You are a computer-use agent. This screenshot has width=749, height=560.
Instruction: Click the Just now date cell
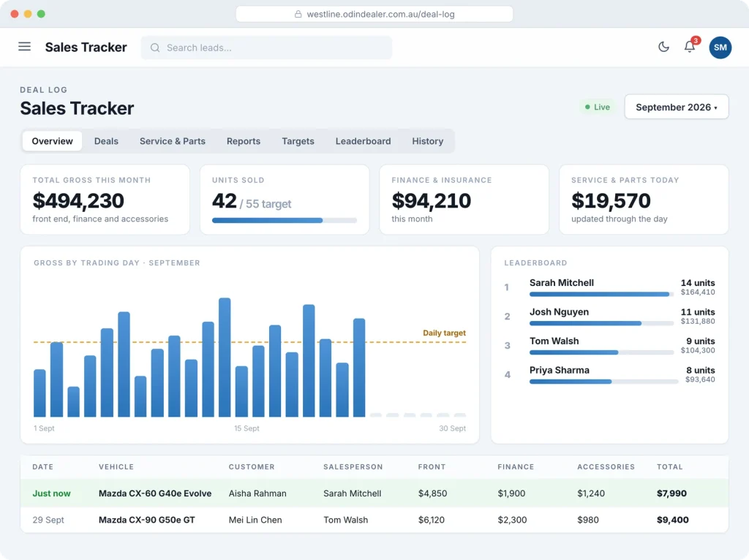tap(51, 493)
